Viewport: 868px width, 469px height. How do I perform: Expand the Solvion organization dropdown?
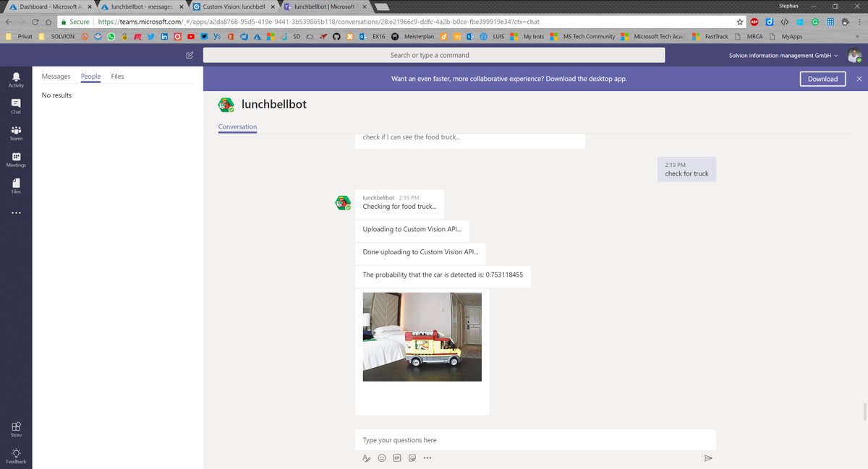coord(783,56)
